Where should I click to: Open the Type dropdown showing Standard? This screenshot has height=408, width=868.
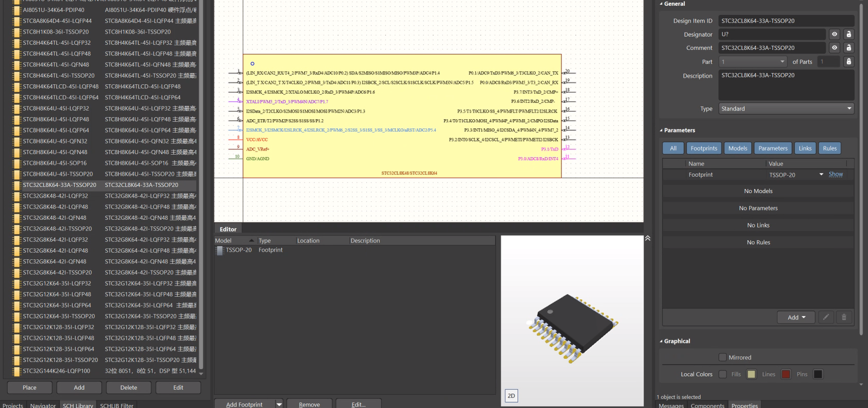click(x=786, y=108)
